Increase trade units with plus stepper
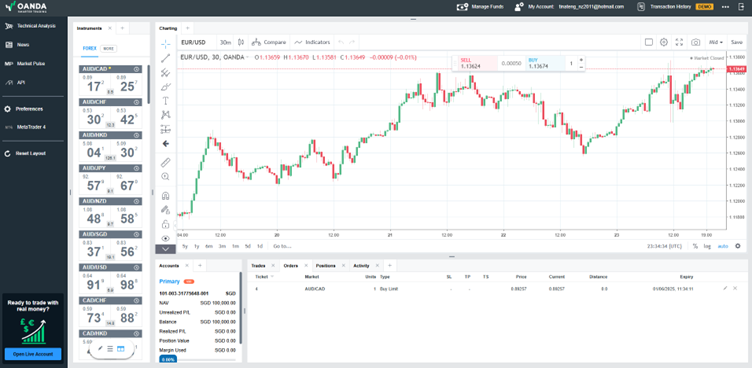Image resolution: width=752 pixels, height=368 pixels. (581, 60)
